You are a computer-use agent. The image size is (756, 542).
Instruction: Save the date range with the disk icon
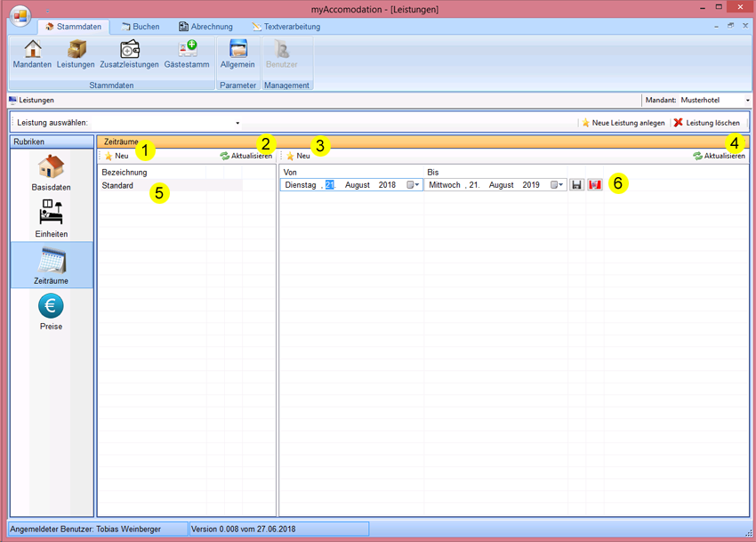click(x=576, y=185)
